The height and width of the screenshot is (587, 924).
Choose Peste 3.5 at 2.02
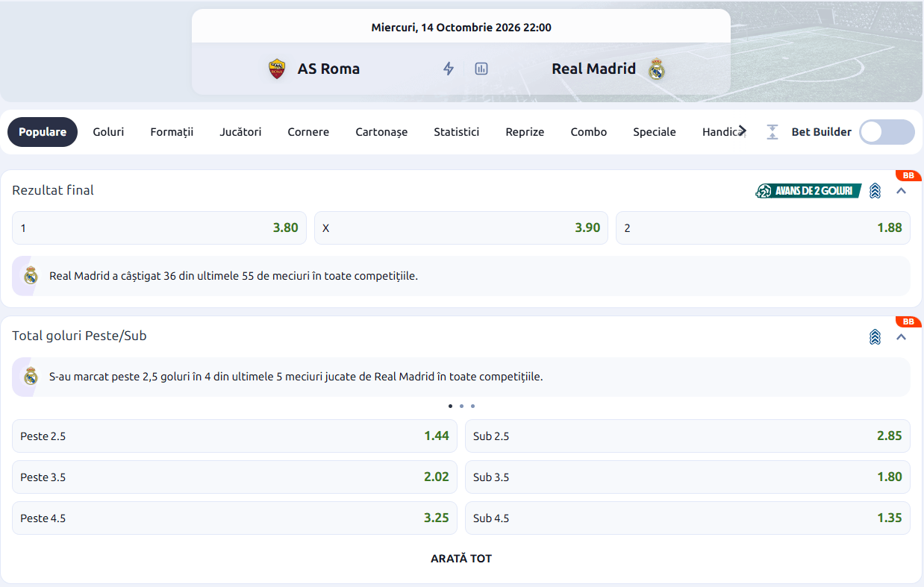coord(234,477)
